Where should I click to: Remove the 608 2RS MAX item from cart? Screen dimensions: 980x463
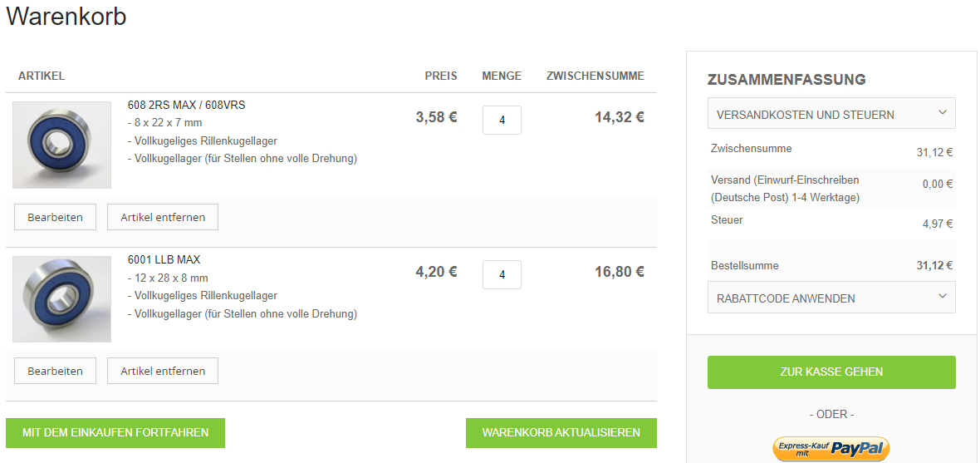pos(162,217)
